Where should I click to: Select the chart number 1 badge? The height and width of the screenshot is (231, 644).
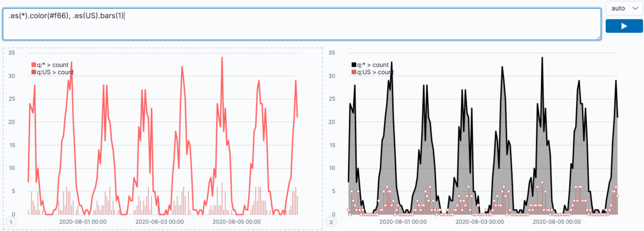(x=11, y=222)
